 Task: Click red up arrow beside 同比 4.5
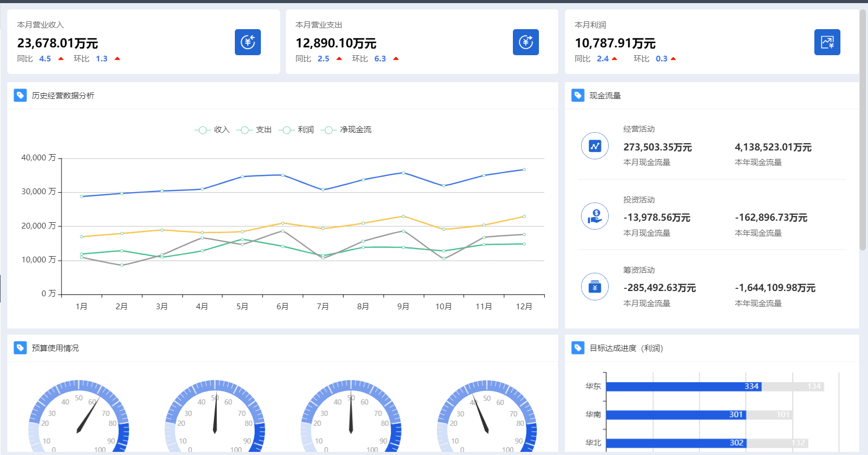pos(61,59)
